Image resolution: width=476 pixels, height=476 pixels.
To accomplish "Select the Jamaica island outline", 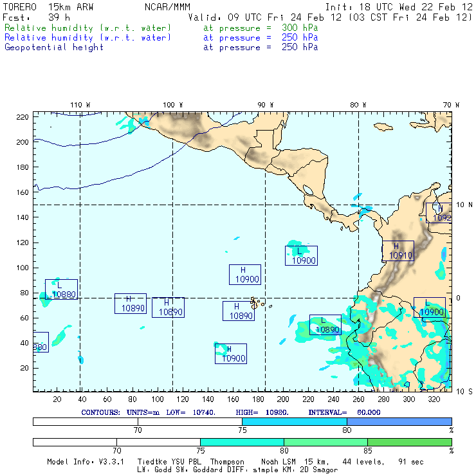I will [x=383, y=127].
